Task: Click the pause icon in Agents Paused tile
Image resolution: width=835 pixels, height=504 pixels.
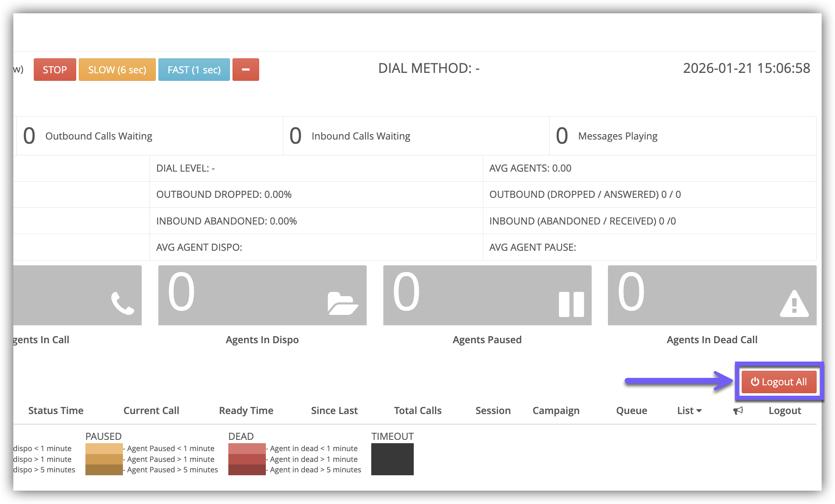Action: coord(571,304)
